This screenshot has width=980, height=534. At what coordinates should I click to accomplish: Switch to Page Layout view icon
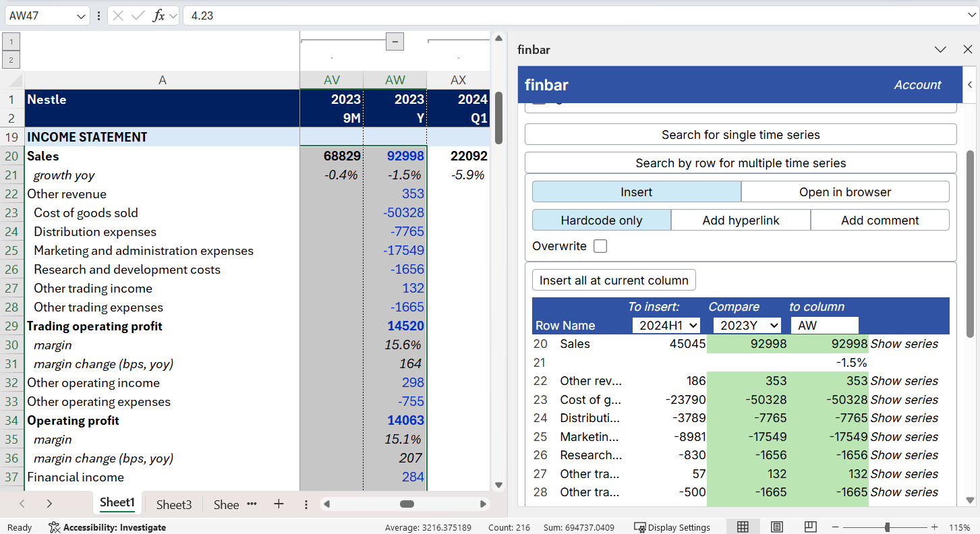coord(776,527)
